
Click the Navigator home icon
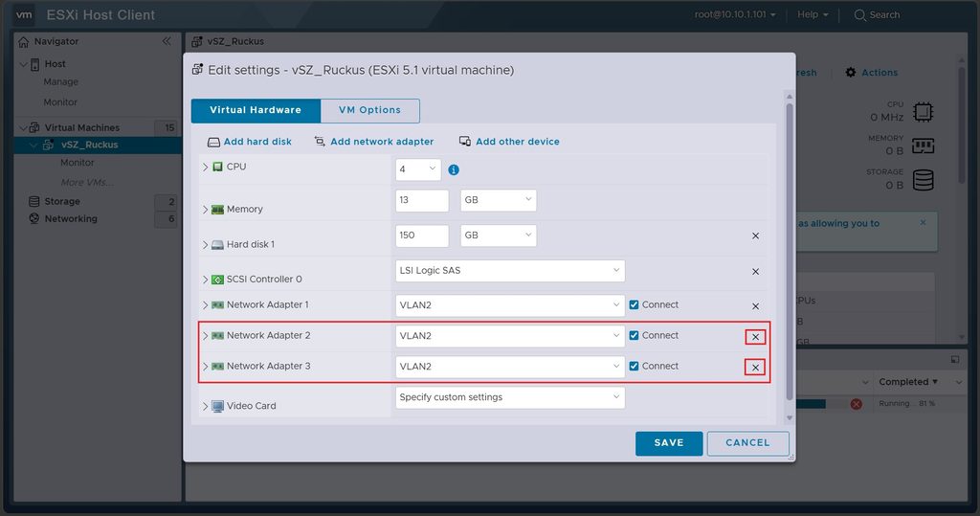pyautogui.click(x=24, y=42)
